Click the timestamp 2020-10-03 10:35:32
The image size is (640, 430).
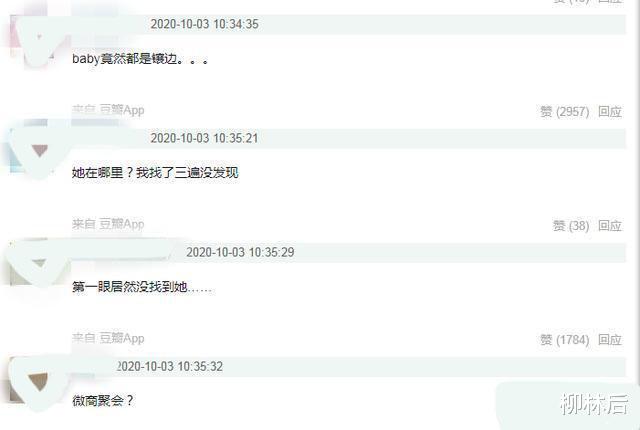169,366
